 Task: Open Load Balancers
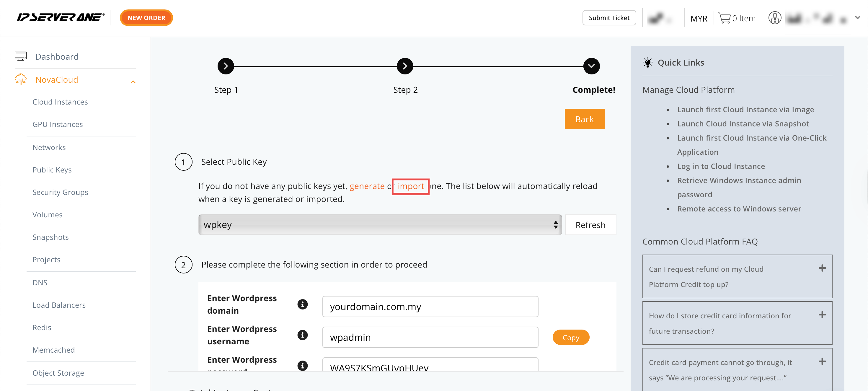click(x=59, y=305)
